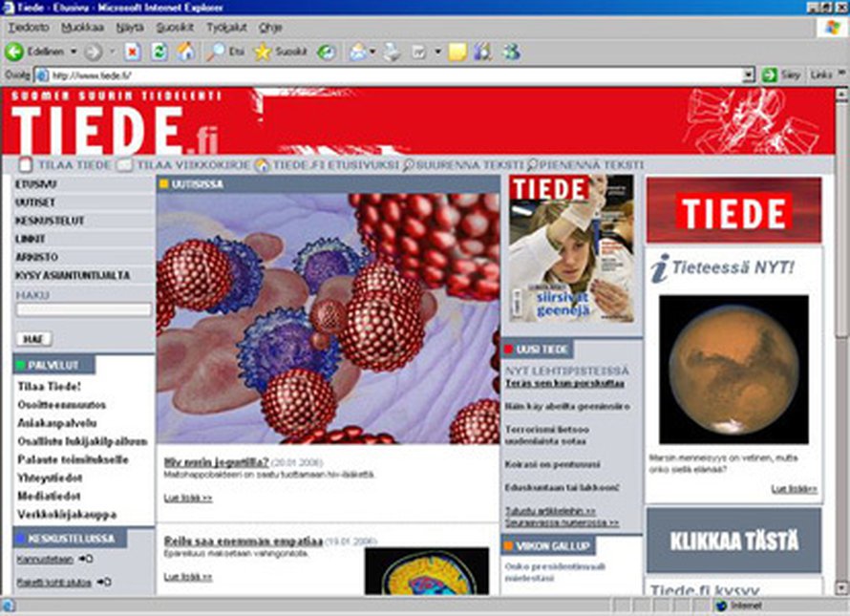
Task: Click the Internet zone globe in the status bar
Action: click(721, 605)
